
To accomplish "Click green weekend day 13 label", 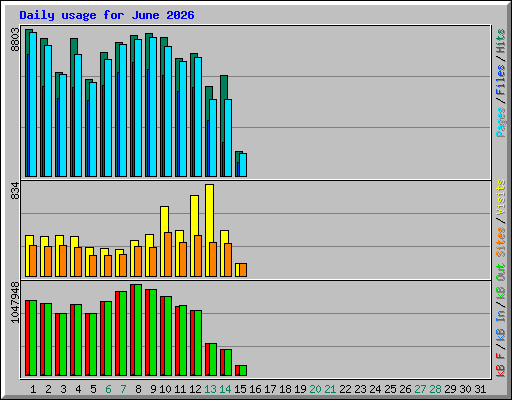I will coord(210,389).
